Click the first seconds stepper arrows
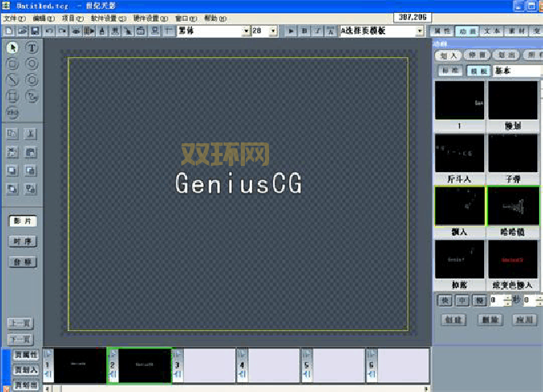 click(x=508, y=300)
